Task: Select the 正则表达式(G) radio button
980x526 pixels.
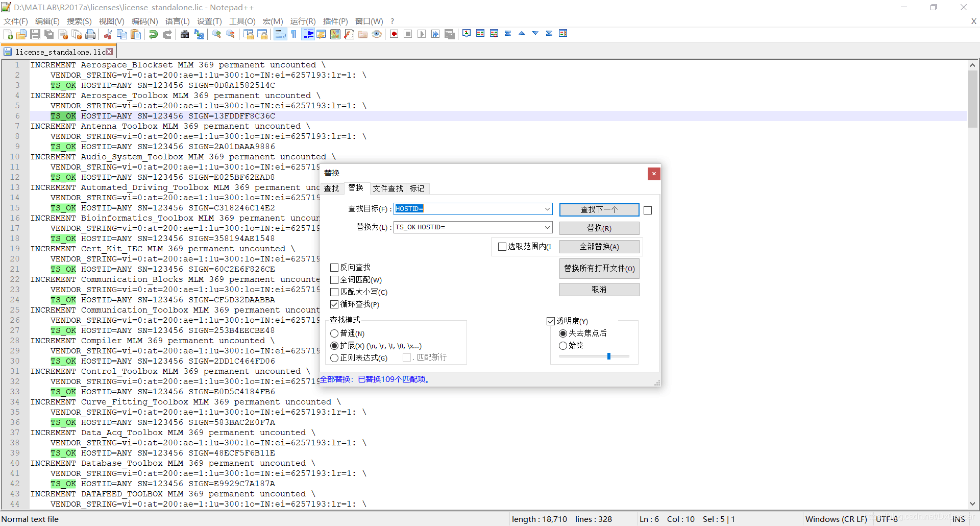Action: pos(334,358)
